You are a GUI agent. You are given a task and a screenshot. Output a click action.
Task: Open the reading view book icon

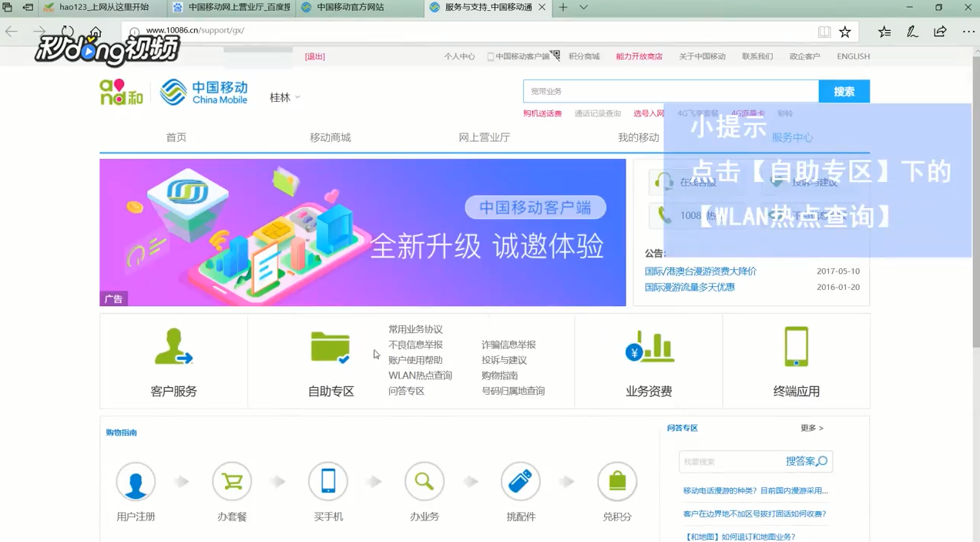tap(824, 32)
